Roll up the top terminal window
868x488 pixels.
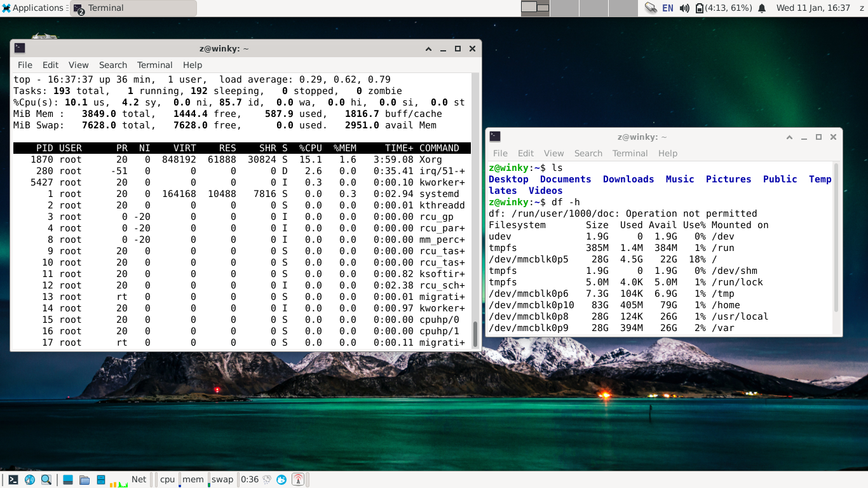[428, 48]
